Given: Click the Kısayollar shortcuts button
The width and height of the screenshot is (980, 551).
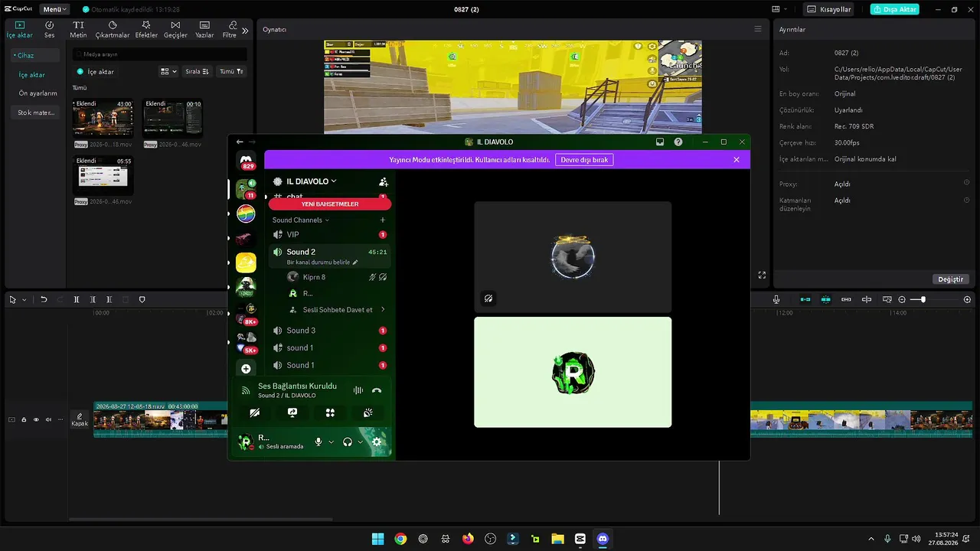Looking at the screenshot, I should pyautogui.click(x=829, y=9).
